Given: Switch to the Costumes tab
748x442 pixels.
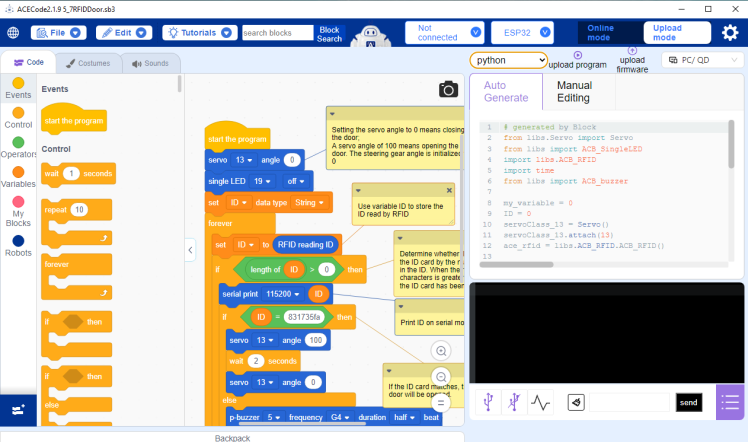Looking at the screenshot, I should coord(88,63).
